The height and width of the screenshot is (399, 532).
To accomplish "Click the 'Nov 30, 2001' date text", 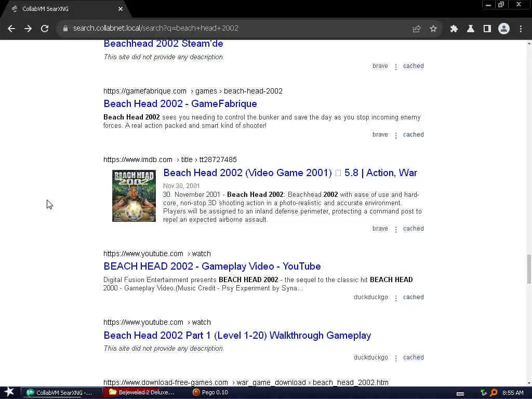I will [181, 186].
